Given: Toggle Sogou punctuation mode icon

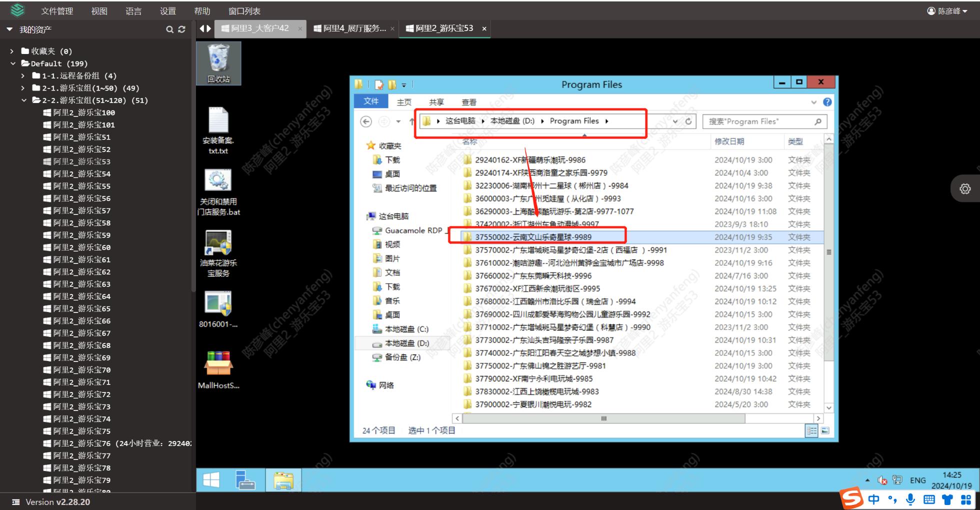Looking at the screenshot, I should (892, 499).
